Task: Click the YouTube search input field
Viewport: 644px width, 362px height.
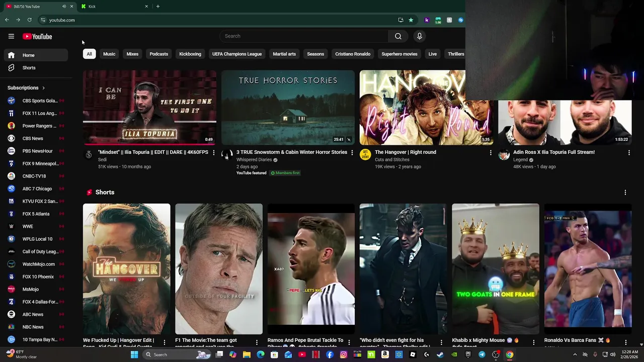Action: click(x=305, y=36)
